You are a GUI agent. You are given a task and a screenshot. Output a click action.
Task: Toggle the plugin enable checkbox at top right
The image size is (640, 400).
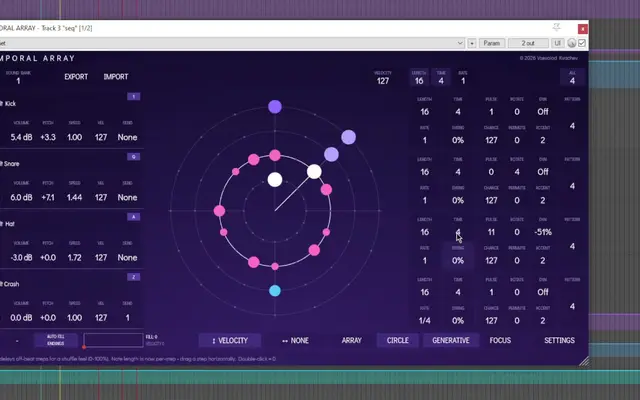(x=582, y=43)
